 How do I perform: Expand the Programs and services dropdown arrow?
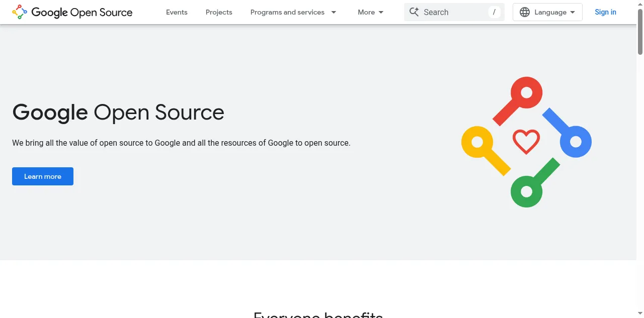coord(334,12)
